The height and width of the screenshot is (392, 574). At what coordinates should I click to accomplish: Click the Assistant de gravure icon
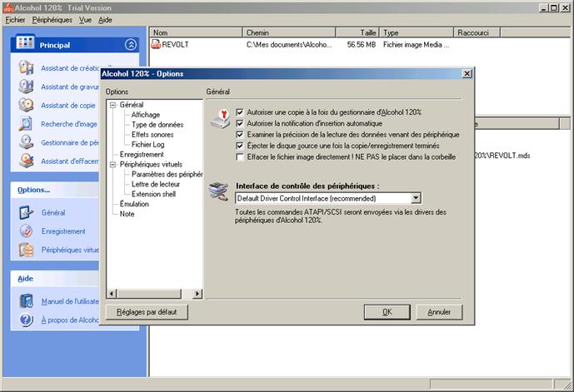27,87
